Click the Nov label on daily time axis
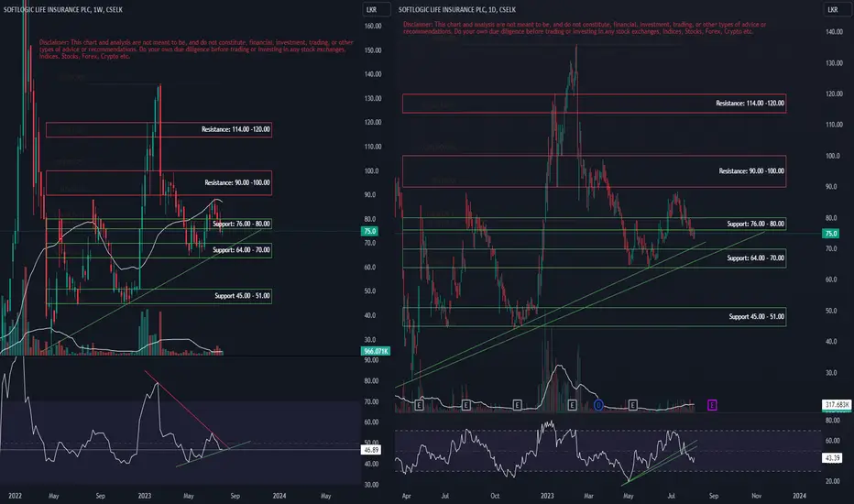This screenshot has height=504, width=854. click(x=756, y=496)
